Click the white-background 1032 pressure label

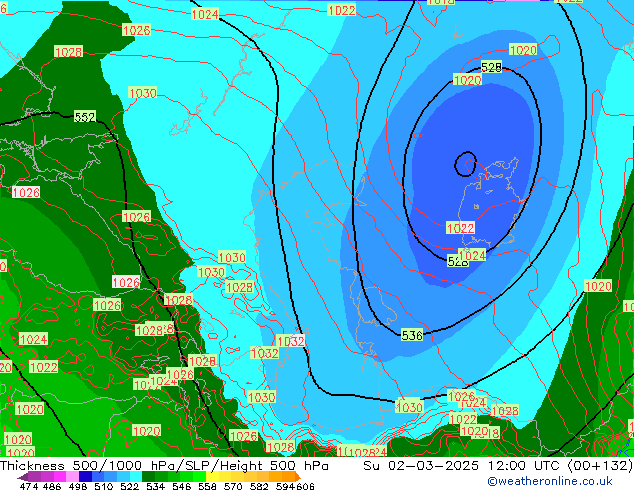[291, 341]
